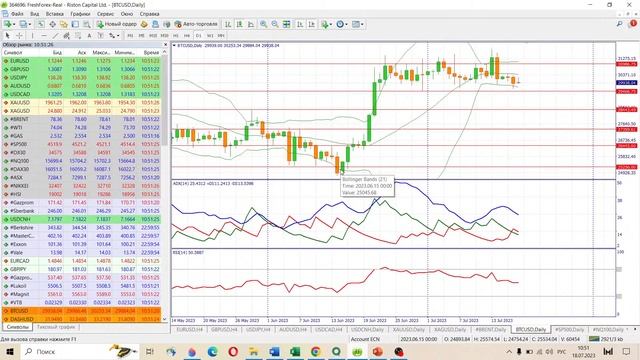Select the BTCUSD row in Market Watch

click(81, 311)
